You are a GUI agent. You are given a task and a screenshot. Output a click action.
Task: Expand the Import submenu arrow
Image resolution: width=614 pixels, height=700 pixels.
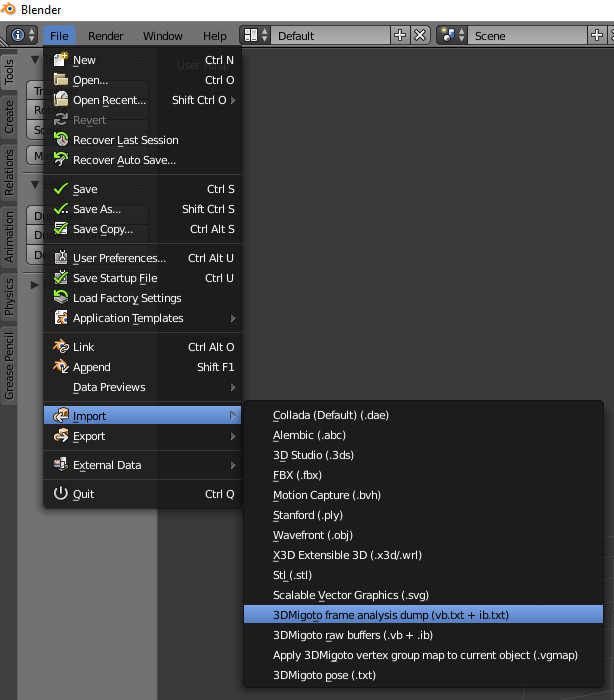point(233,416)
